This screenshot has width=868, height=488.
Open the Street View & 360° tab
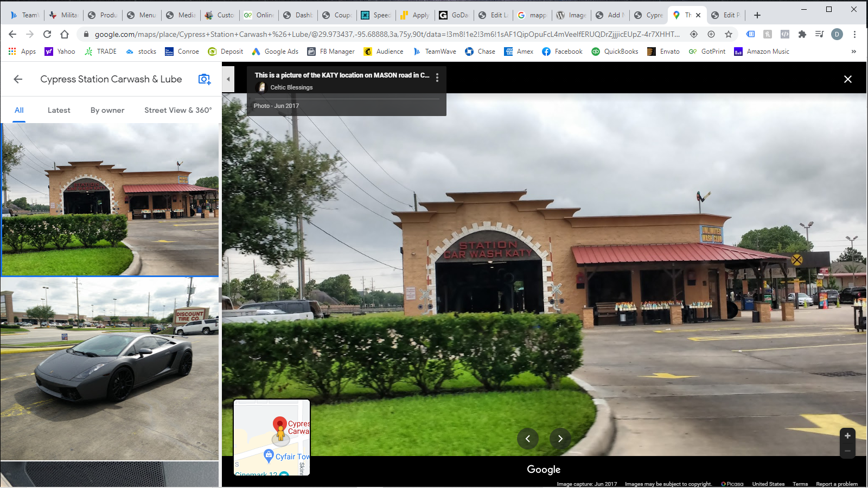click(178, 110)
